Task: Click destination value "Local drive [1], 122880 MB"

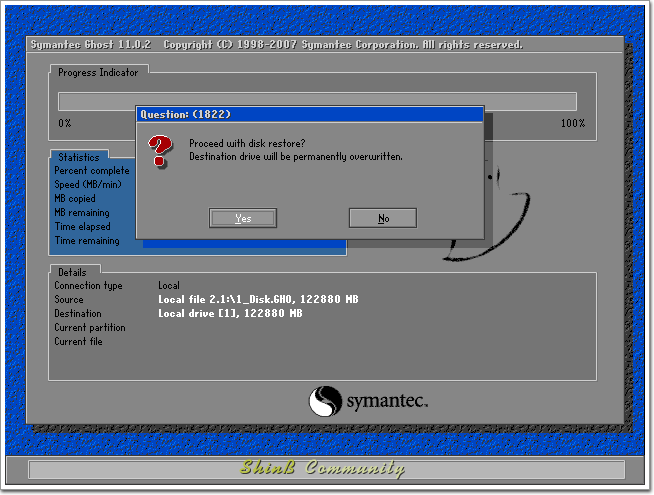Action: click(x=230, y=314)
